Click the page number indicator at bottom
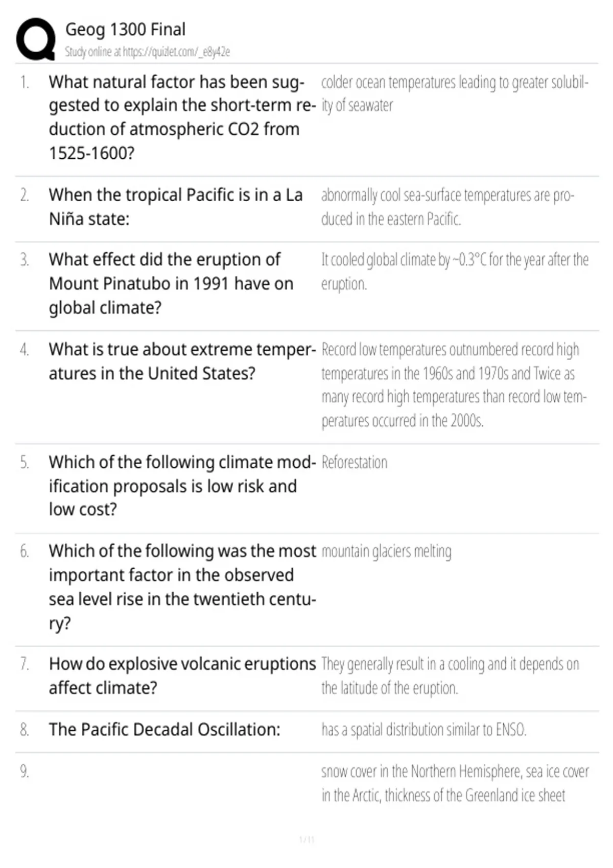The image size is (613, 868). (306, 839)
